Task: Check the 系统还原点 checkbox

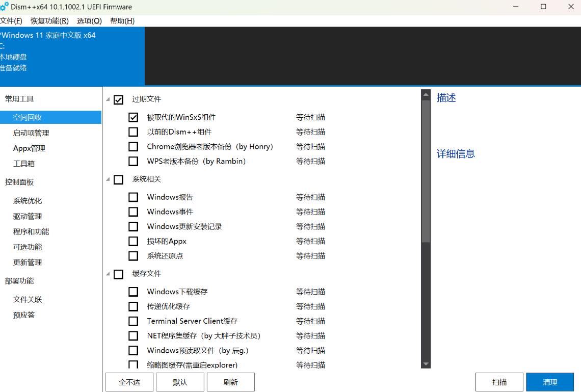Action: click(x=133, y=256)
